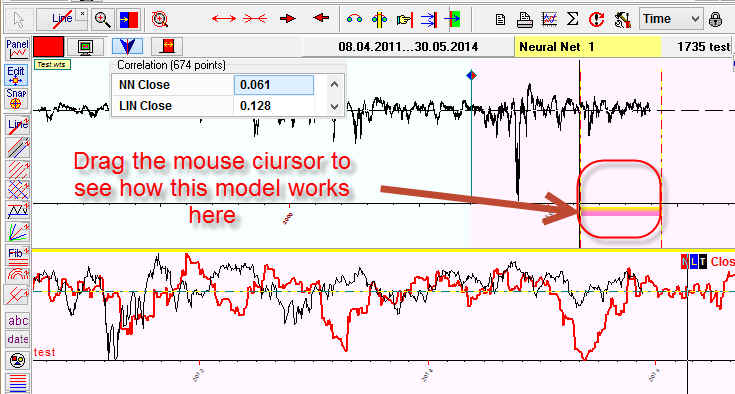Click the red compress arrows icon
Viewport: 735px width, 394px height.
pos(255,19)
